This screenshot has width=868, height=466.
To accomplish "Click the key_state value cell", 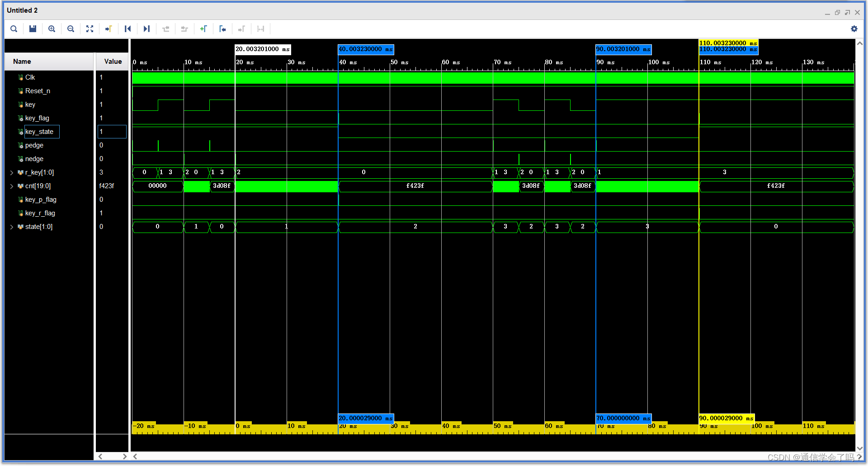I will coord(112,132).
